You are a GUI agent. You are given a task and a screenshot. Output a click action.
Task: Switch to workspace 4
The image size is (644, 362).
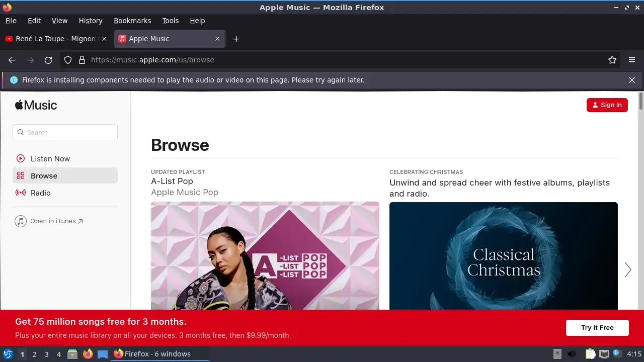tap(58, 354)
